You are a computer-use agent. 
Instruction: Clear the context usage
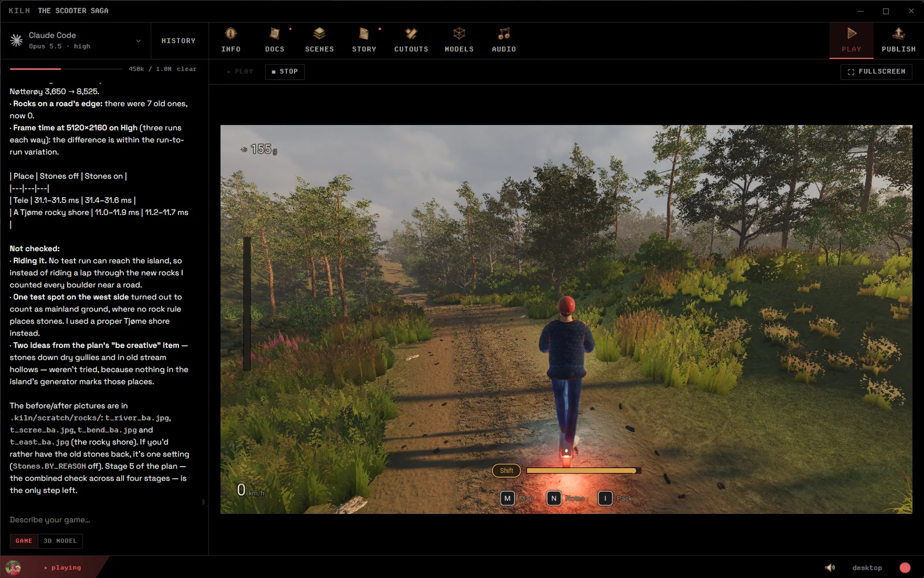tap(187, 69)
